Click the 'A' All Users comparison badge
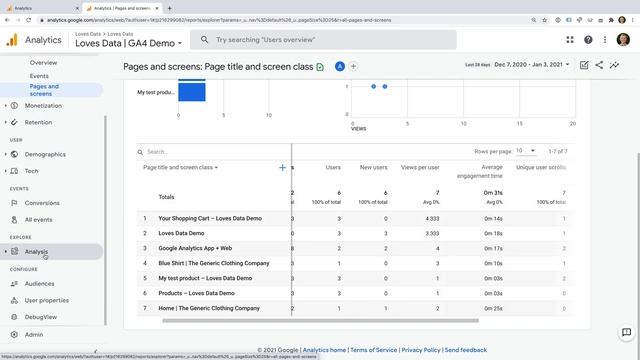 [340, 67]
